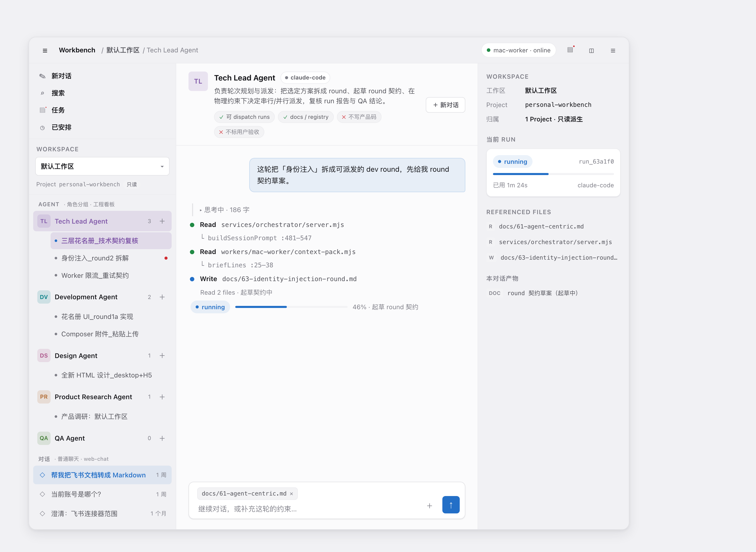Viewport: 756px width, 552px height.
Task: Click Workbench in the breadcrumb
Action: click(77, 50)
